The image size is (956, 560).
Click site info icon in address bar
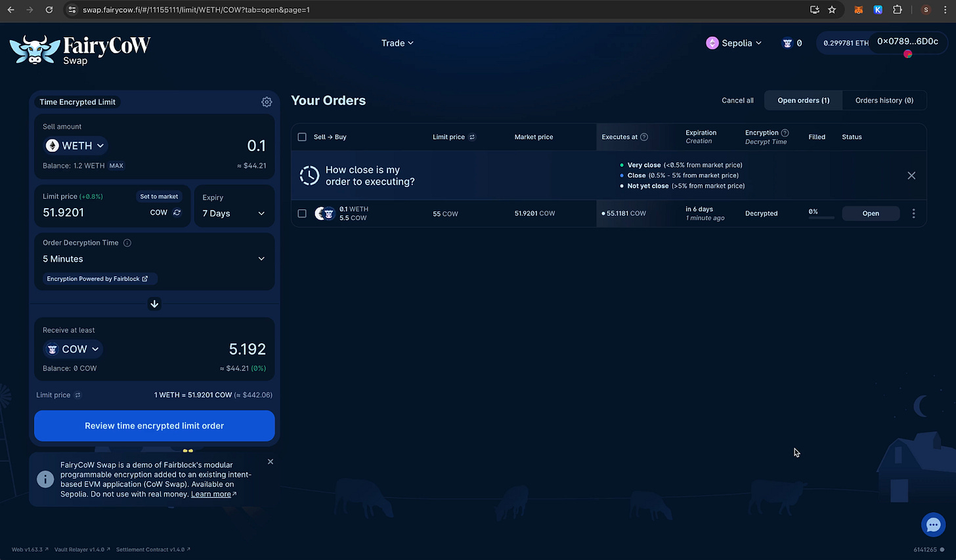click(x=73, y=10)
